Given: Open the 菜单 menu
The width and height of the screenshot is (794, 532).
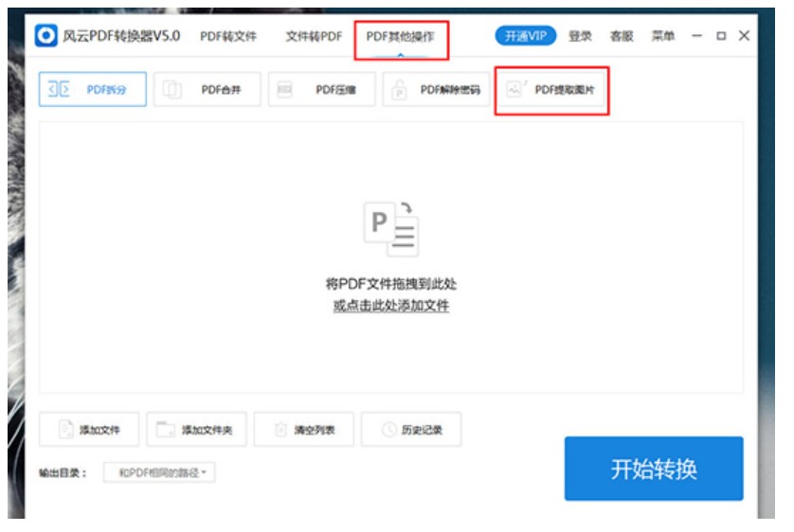Looking at the screenshot, I should point(663,36).
